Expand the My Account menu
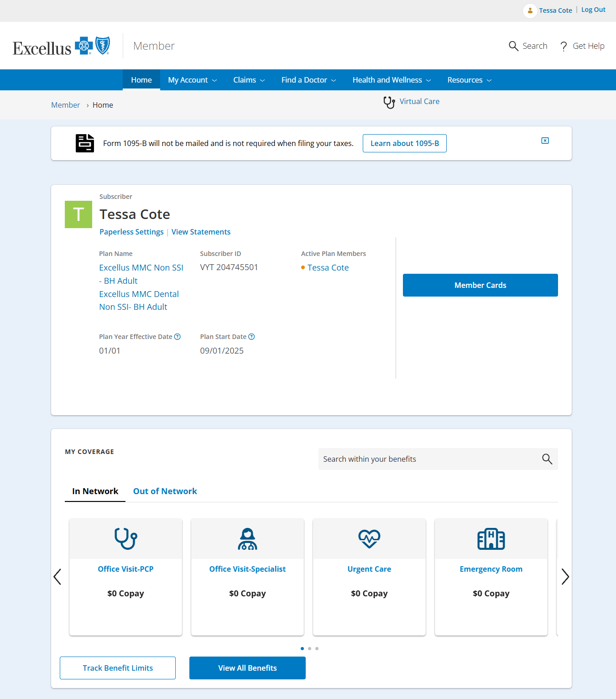 (192, 80)
